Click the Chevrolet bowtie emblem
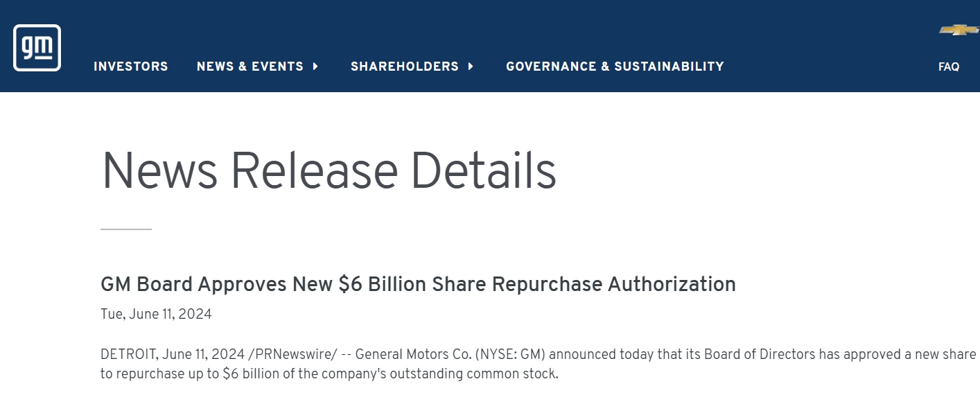The height and width of the screenshot is (395, 980). (x=959, y=30)
